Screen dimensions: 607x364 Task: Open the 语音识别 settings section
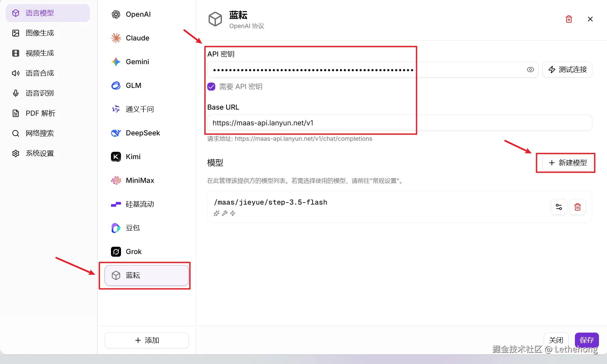(x=48, y=93)
